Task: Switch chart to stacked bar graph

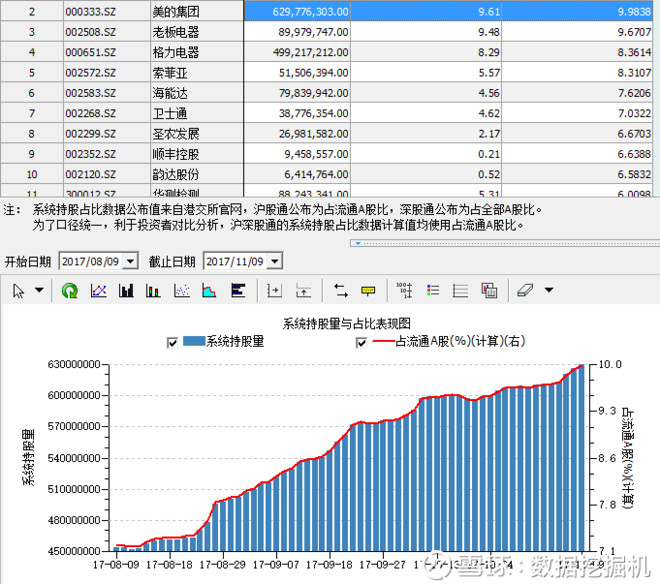Action: coord(153,291)
